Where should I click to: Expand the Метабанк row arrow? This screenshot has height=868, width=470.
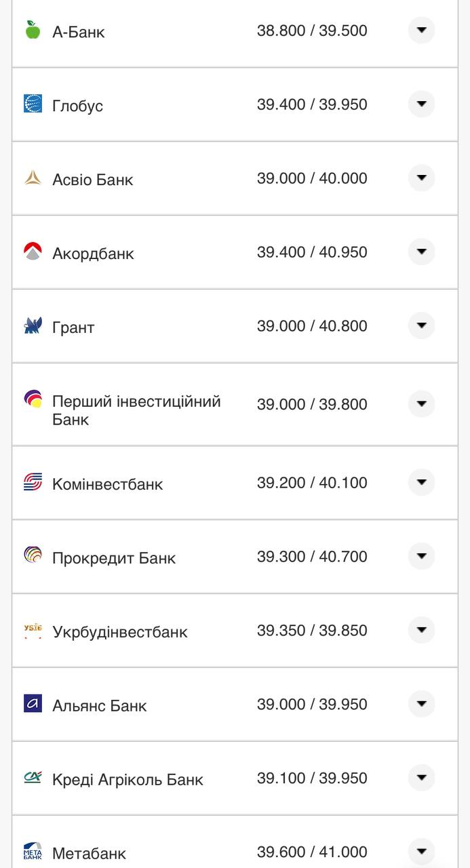pos(421,851)
